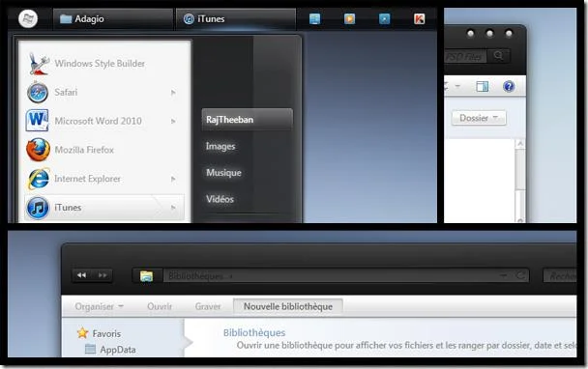Expand the Microsoft Word 2010 jump list arrow
Viewport: 588px width, 369px height.
pos(173,121)
